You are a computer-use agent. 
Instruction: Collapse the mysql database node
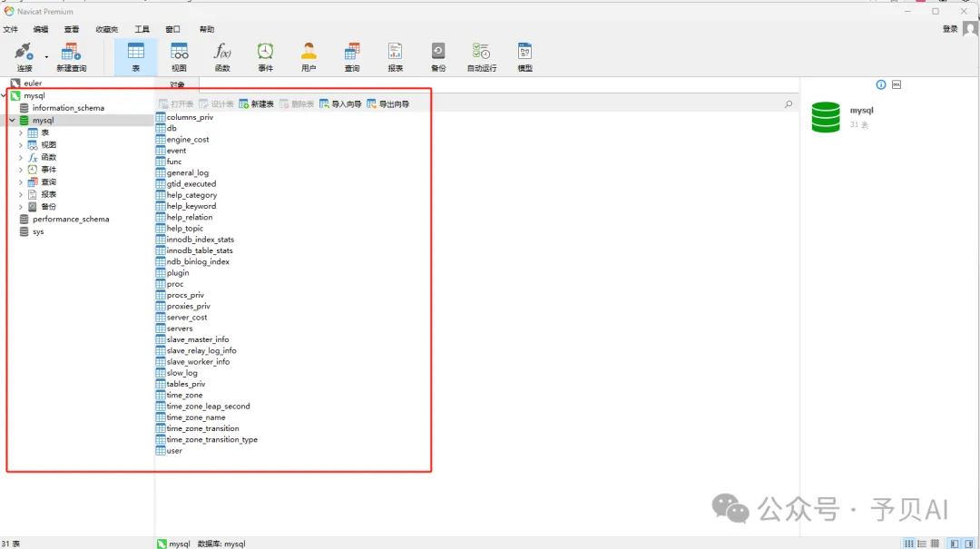(12, 120)
